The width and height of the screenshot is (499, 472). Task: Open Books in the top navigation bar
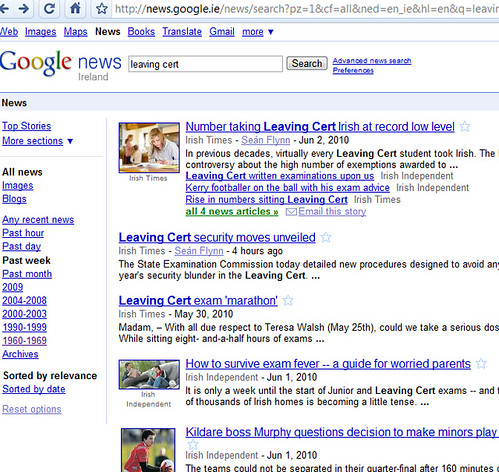pyautogui.click(x=141, y=32)
